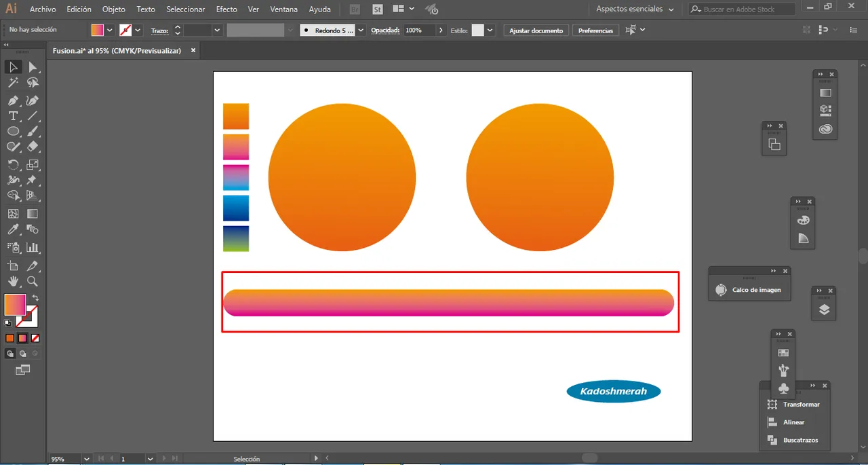Open the Color palette panel icon

point(804,221)
